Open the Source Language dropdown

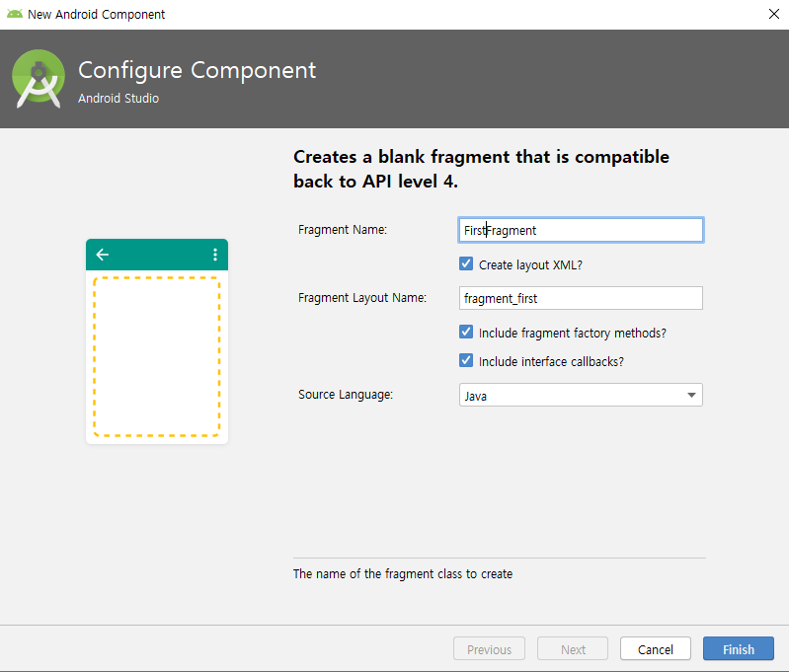tap(581, 396)
